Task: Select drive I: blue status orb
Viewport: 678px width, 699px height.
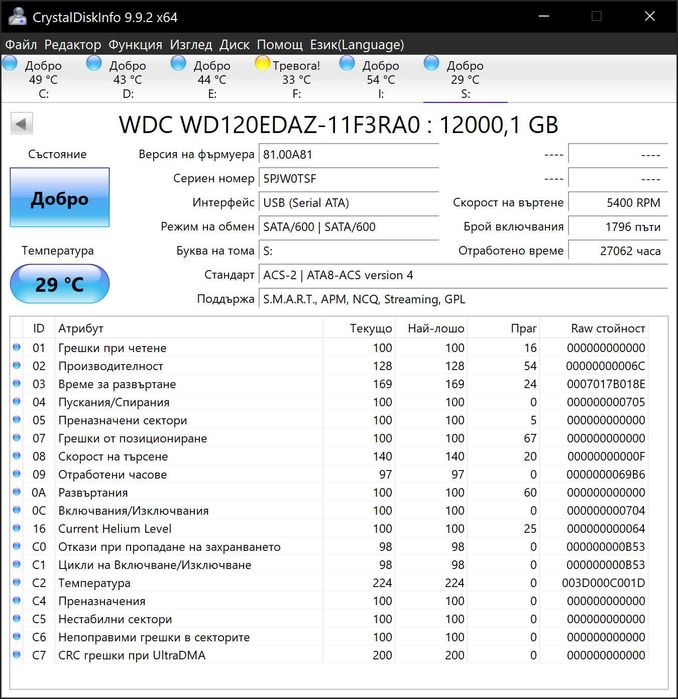Action: click(347, 63)
